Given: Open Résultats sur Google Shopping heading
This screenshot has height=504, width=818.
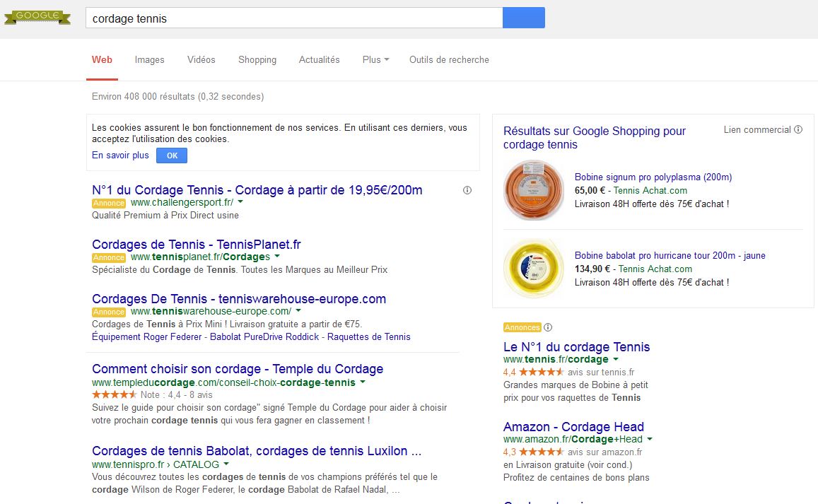Looking at the screenshot, I should pos(594,138).
